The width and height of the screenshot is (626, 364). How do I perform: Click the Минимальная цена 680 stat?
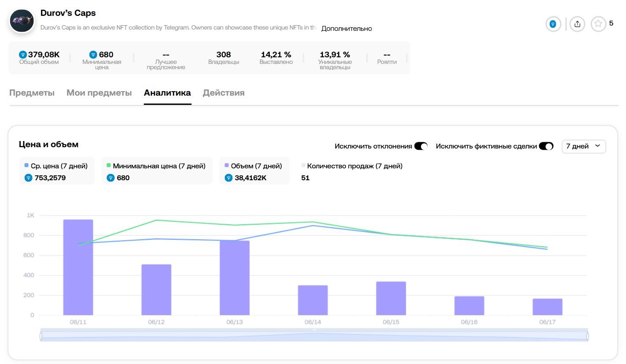pyautogui.click(x=102, y=60)
